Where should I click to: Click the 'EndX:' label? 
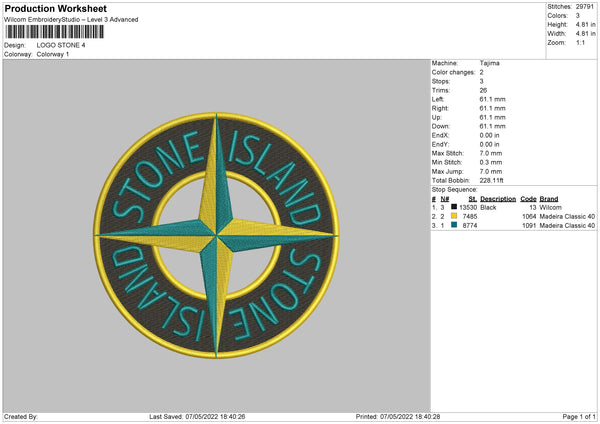(440, 135)
